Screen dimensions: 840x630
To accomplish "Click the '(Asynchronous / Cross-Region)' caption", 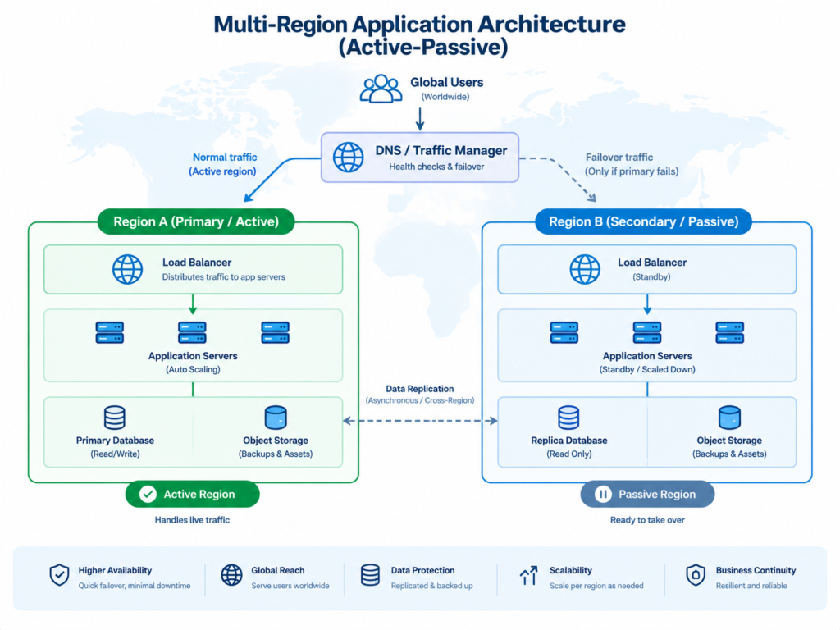I will (420, 400).
